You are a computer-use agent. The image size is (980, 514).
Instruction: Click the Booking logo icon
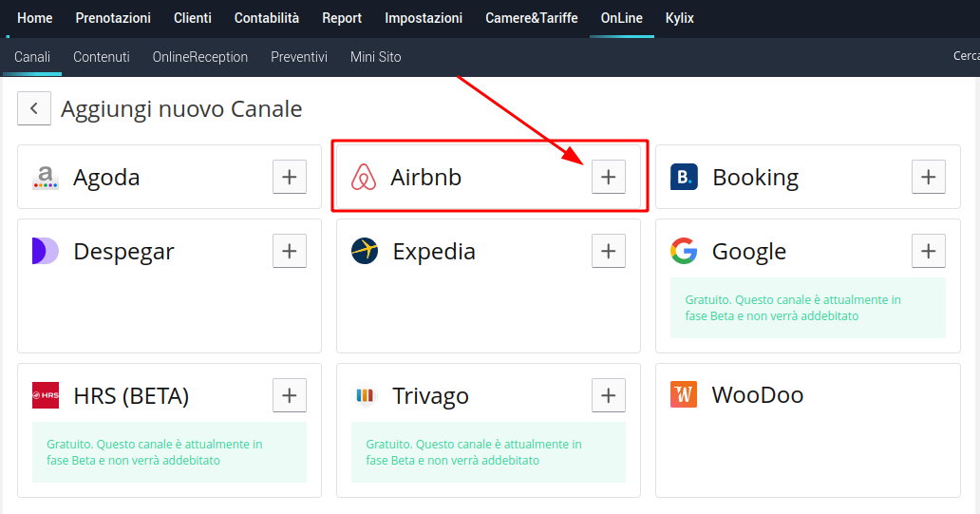click(684, 177)
